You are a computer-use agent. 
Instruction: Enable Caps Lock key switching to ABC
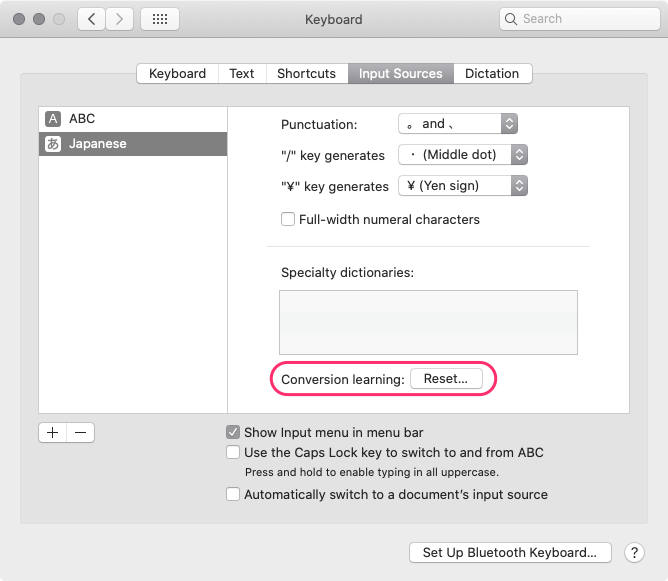[x=233, y=452]
